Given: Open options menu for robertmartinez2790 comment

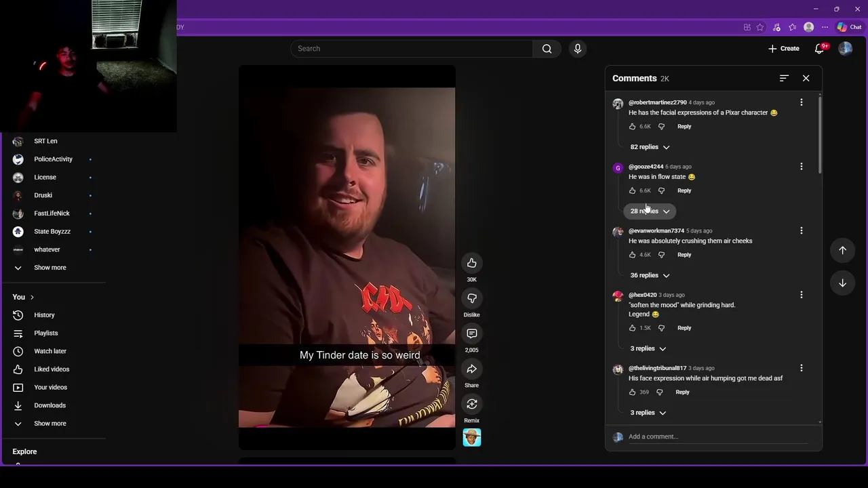Looking at the screenshot, I should coord(802,102).
